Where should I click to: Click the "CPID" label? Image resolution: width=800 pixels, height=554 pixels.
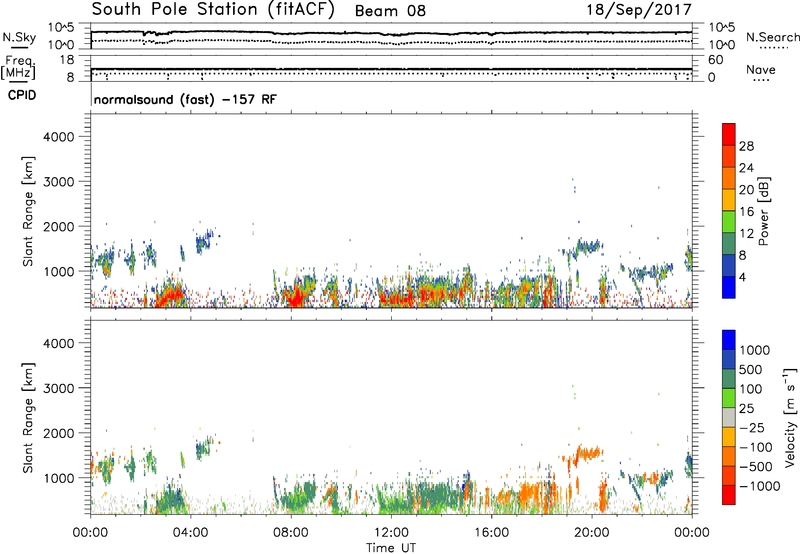[x=22, y=95]
